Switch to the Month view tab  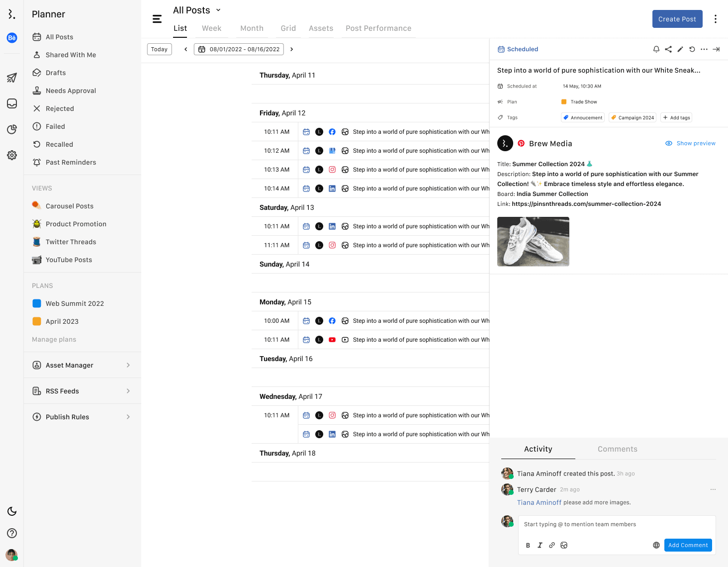(x=252, y=28)
